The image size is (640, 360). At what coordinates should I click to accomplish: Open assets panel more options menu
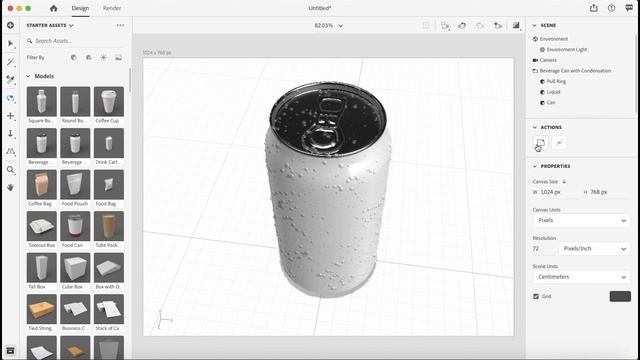(x=120, y=25)
